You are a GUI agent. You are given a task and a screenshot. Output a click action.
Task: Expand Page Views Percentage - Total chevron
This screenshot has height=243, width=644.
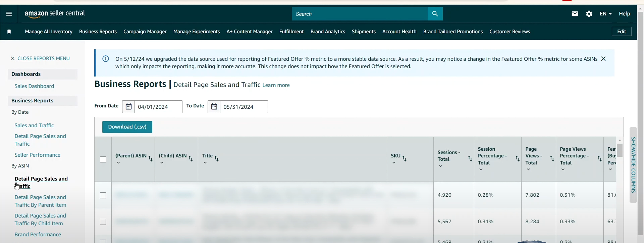click(563, 169)
